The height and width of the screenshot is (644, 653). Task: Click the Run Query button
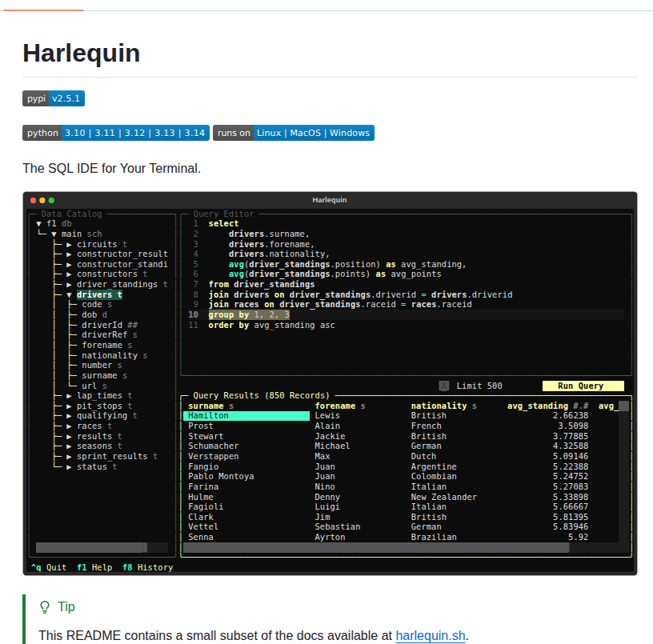click(583, 385)
